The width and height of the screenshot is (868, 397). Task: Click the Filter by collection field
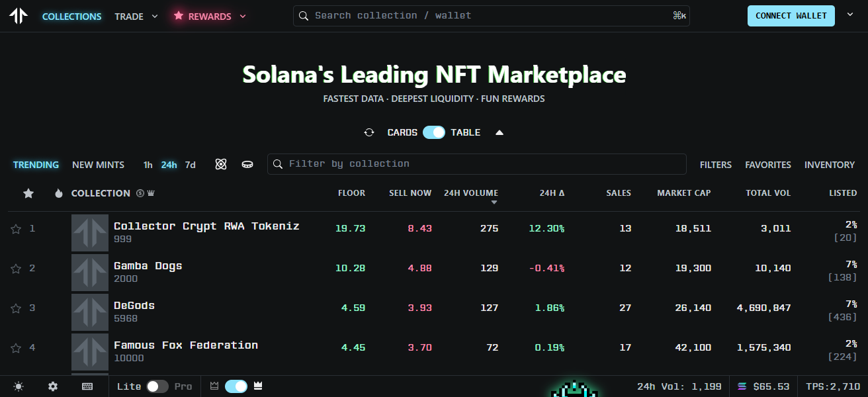point(477,164)
